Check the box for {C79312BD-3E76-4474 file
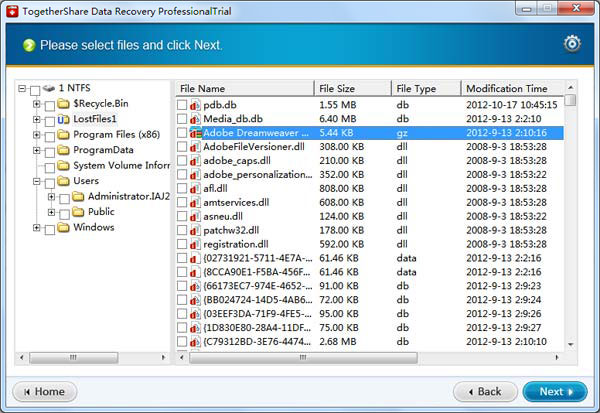This screenshot has height=413, width=600. 182,342
